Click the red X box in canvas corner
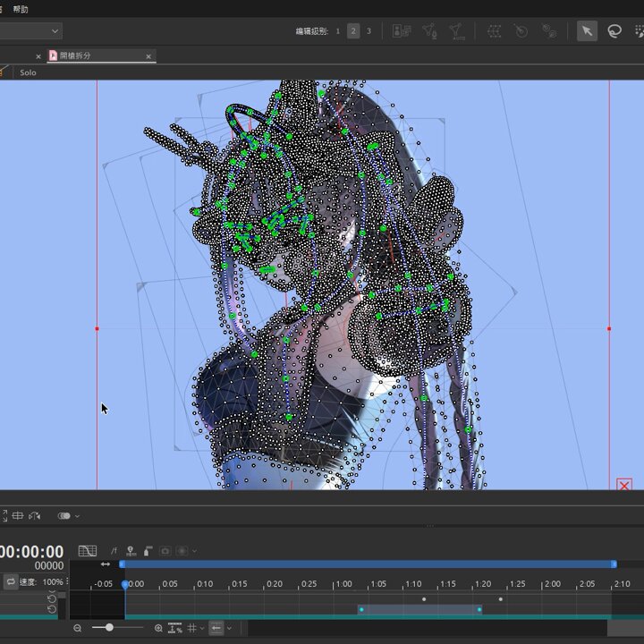This screenshot has width=644, height=644. [x=624, y=485]
